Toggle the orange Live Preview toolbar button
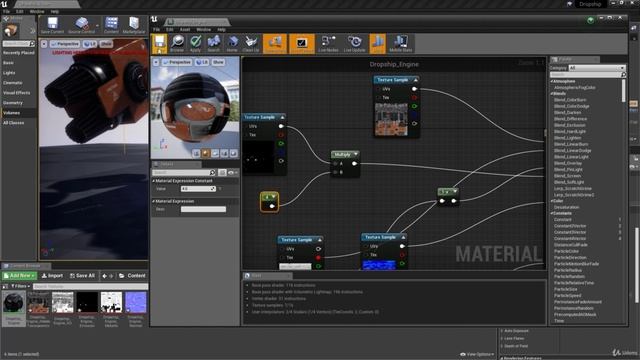The height and width of the screenshot is (360, 640). 302,44
